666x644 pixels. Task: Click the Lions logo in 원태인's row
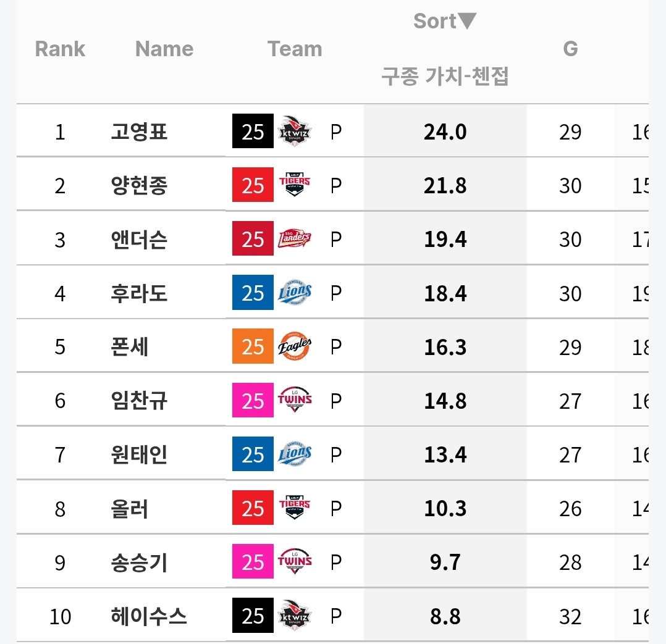pos(295,454)
